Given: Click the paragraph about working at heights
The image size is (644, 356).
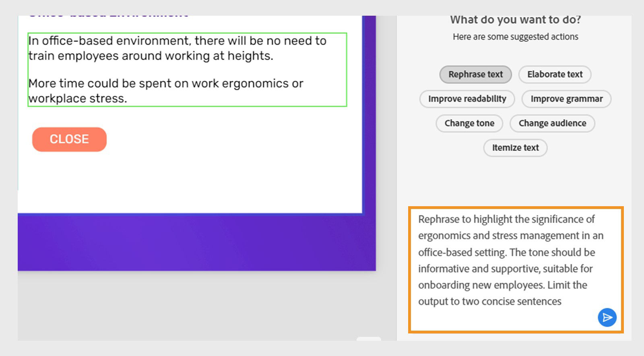Looking at the screenshot, I should [x=176, y=48].
